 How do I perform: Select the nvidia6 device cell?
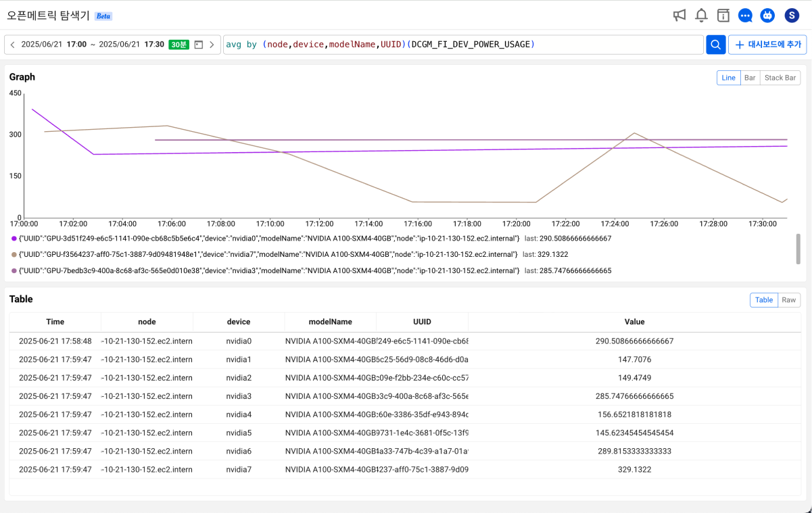tap(239, 451)
